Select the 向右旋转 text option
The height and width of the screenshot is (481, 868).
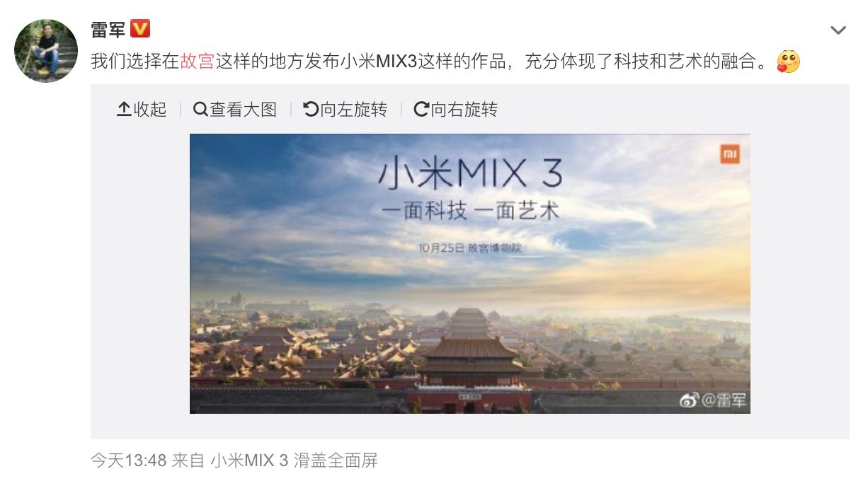(x=464, y=109)
